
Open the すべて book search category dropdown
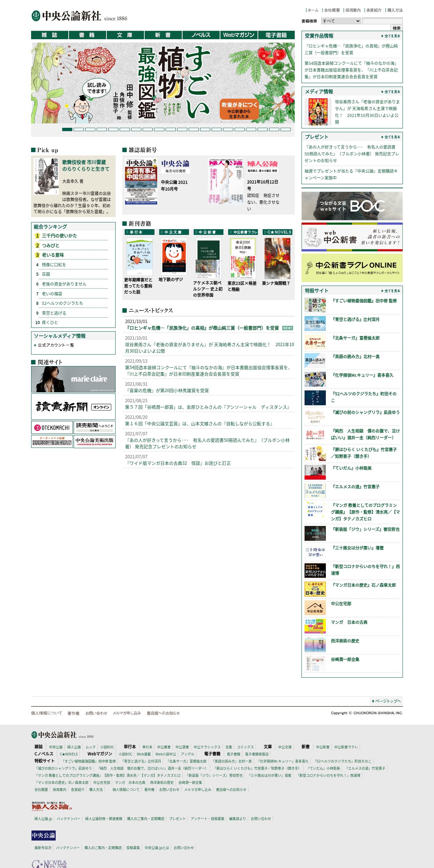coord(341,21)
